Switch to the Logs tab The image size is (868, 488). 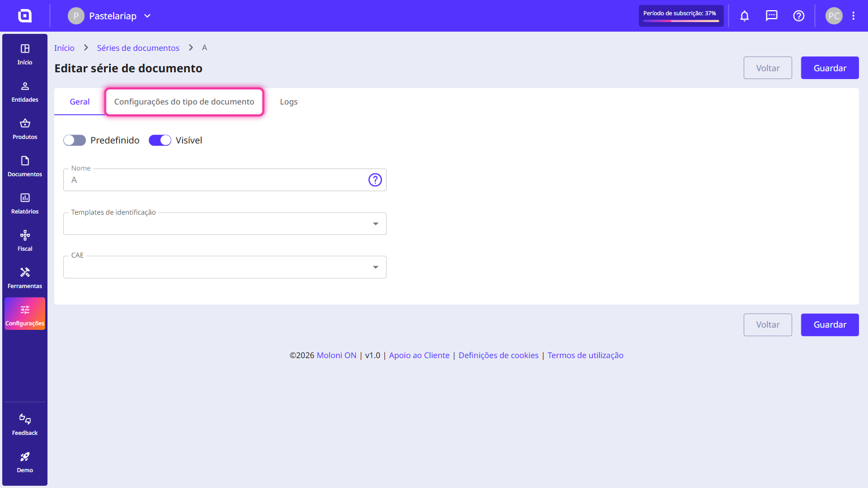[x=289, y=102]
